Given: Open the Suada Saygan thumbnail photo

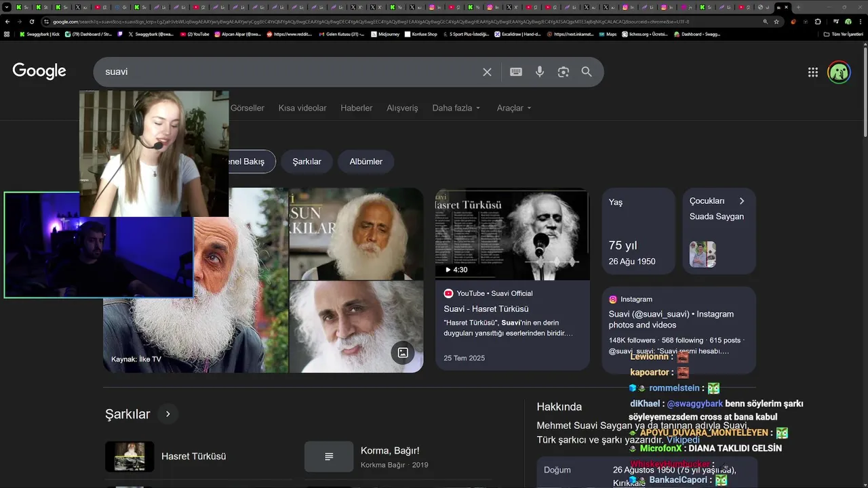Looking at the screenshot, I should pos(703,254).
